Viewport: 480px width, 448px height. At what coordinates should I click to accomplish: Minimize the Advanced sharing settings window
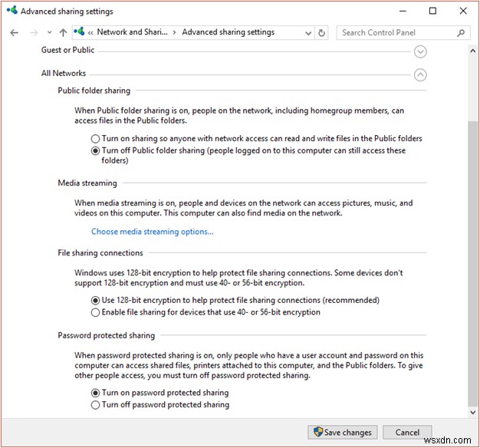point(403,11)
